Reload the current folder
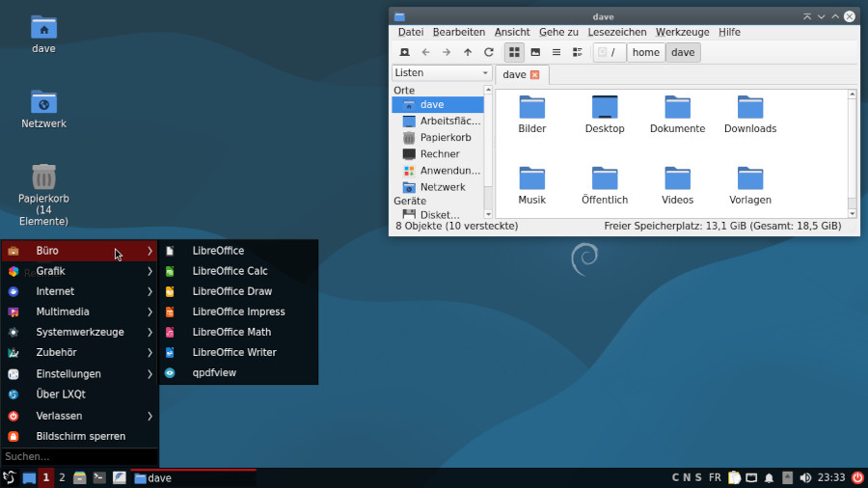Viewport: 868px width, 488px height. coord(489,53)
